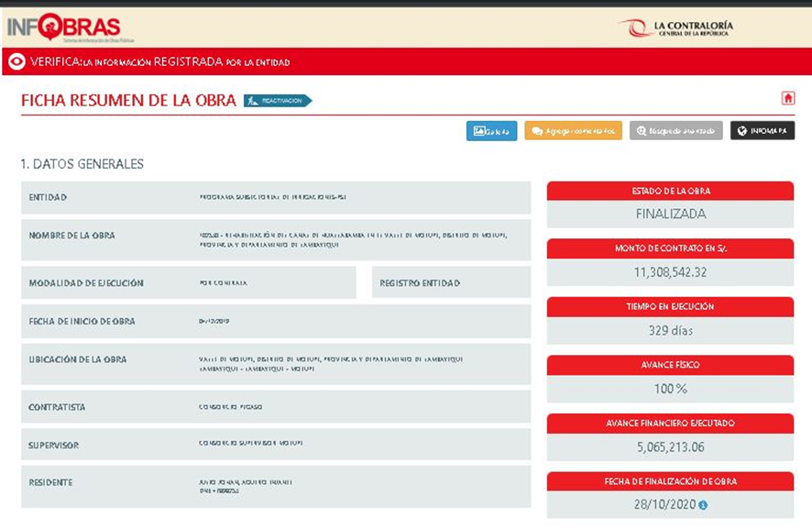Click the La Contraloría logo

click(x=676, y=28)
